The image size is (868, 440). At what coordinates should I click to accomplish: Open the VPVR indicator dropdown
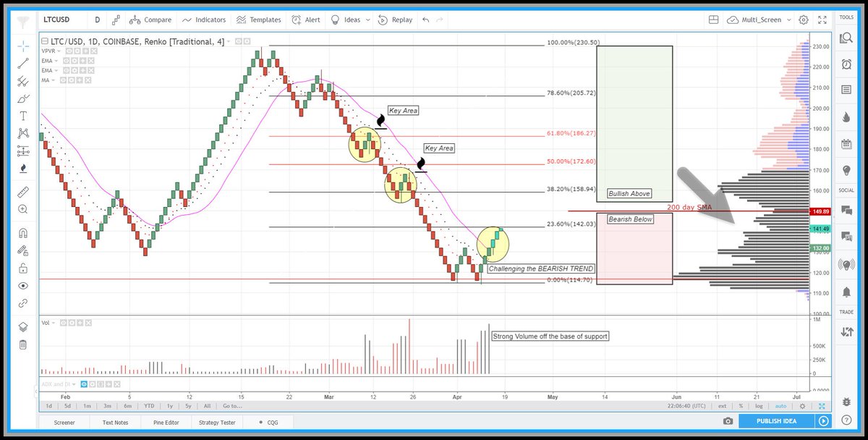point(60,51)
